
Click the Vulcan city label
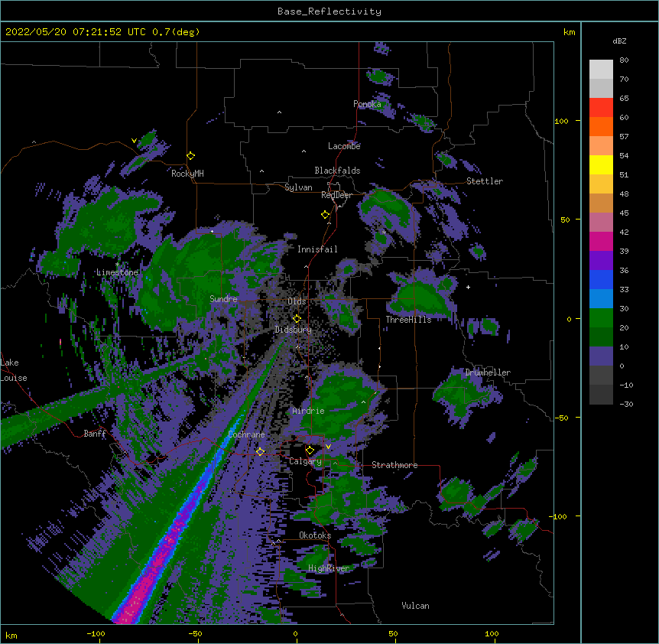pos(415,606)
